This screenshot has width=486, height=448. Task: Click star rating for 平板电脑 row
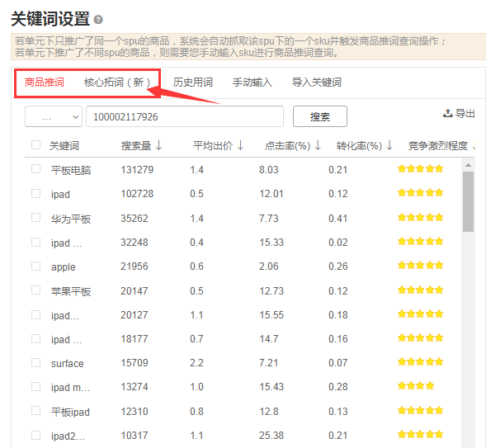420,169
